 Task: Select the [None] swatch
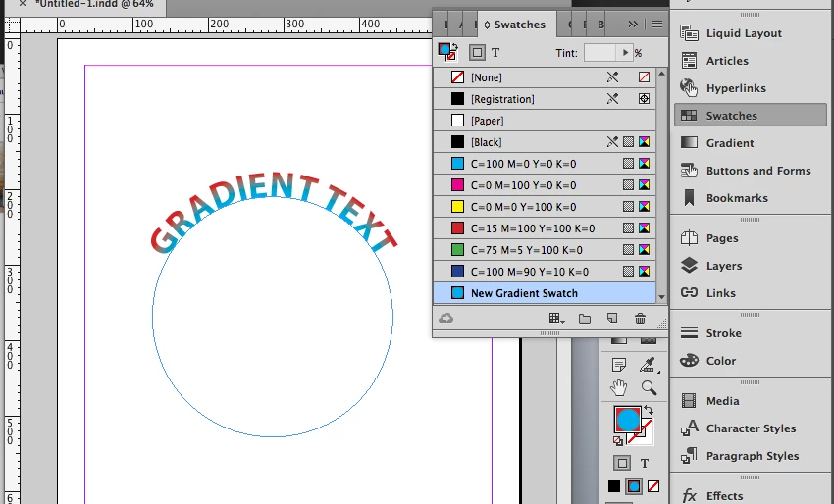pyautogui.click(x=545, y=77)
